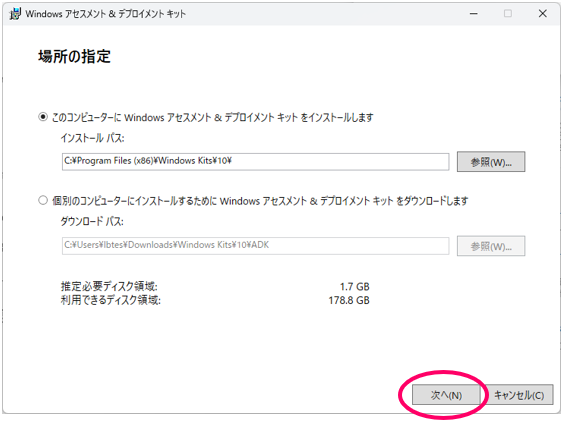Click the インストール パス: label
The height and width of the screenshot is (425, 564).
coord(92,138)
